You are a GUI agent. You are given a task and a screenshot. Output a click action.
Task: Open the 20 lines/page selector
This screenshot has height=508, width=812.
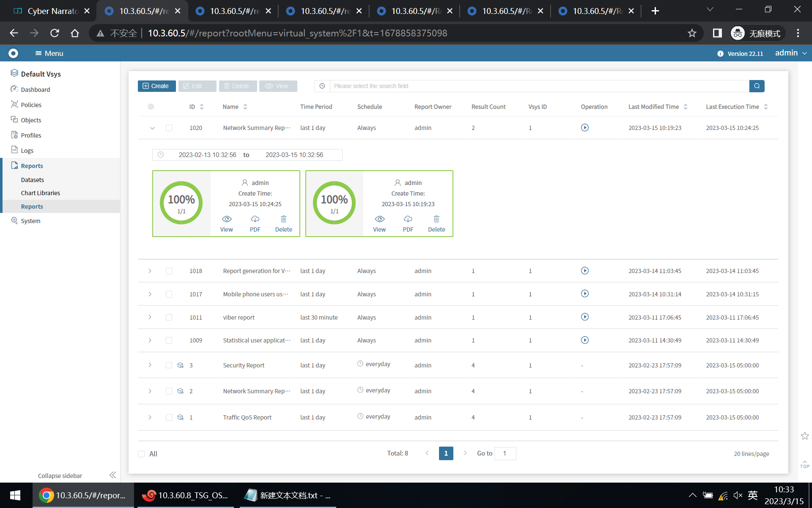point(751,454)
